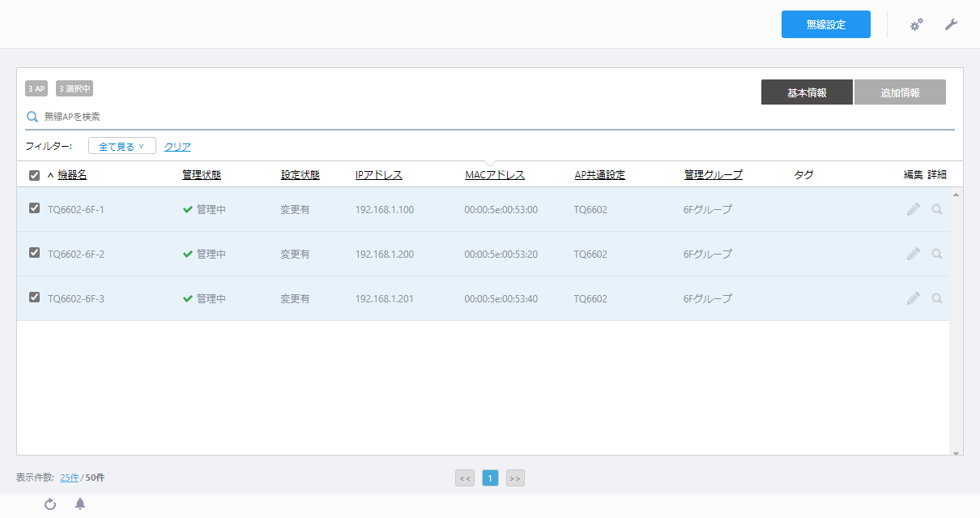Click the 無線設定 button
This screenshot has height=518, width=980.
826,24
